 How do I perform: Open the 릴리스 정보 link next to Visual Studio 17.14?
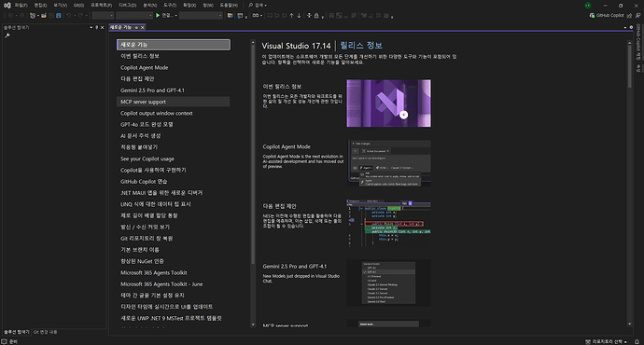click(361, 46)
